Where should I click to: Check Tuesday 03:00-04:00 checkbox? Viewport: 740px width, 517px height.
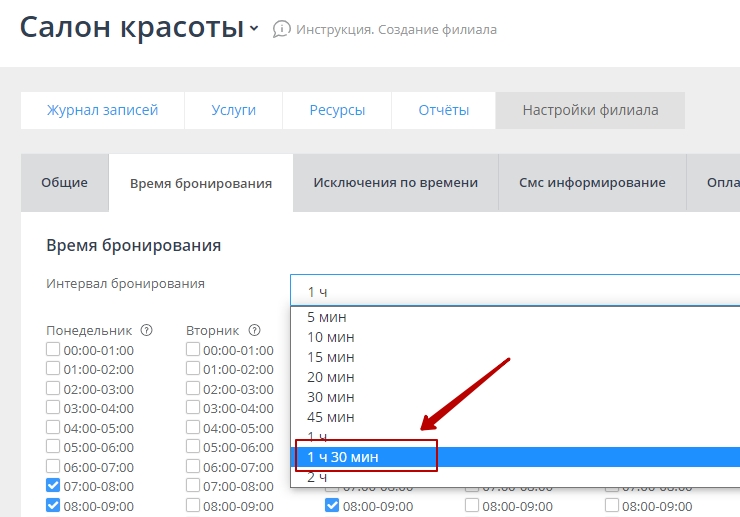click(x=192, y=408)
